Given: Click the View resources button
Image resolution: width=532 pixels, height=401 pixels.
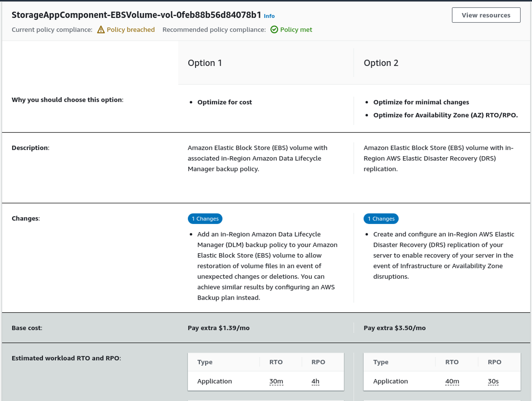Looking at the screenshot, I should [486, 15].
